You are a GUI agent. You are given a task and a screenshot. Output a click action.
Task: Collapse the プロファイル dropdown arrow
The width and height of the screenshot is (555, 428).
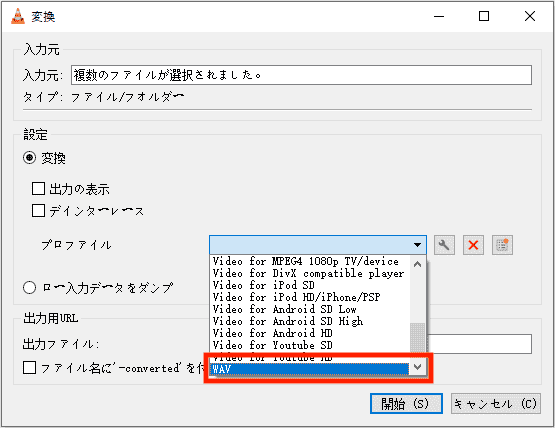coord(417,245)
